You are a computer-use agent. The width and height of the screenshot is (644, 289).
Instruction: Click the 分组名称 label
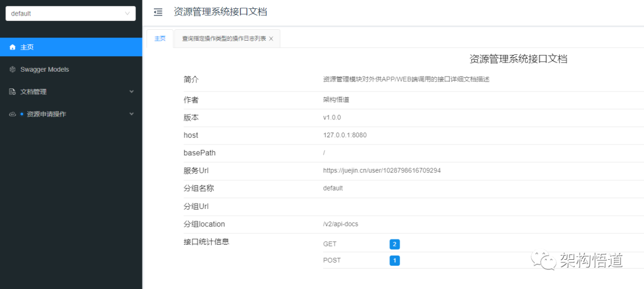199,188
